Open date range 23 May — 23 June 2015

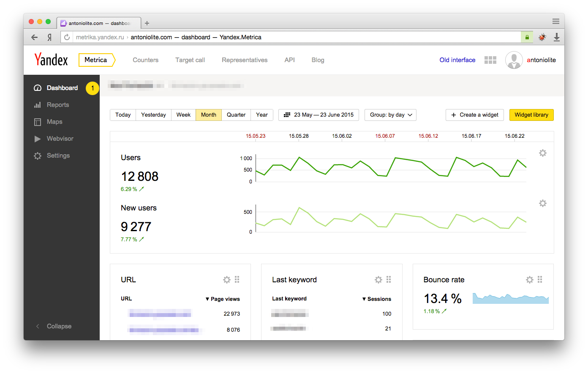point(319,115)
